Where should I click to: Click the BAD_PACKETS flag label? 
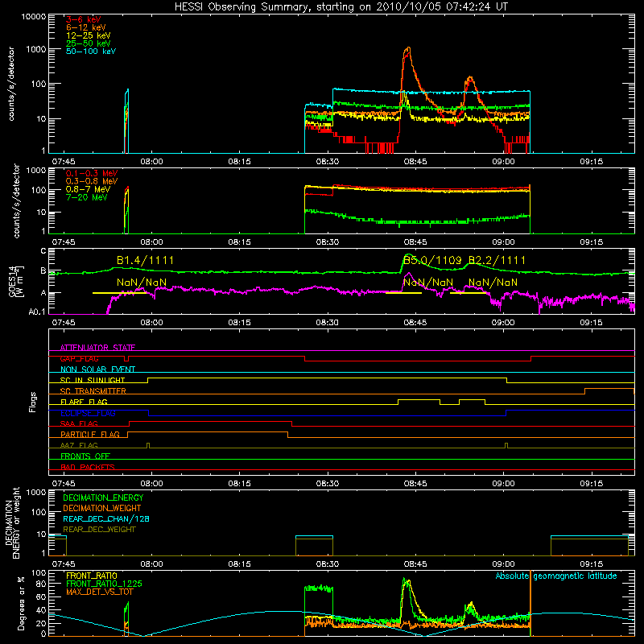pyautogui.click(x=88, y=467)
